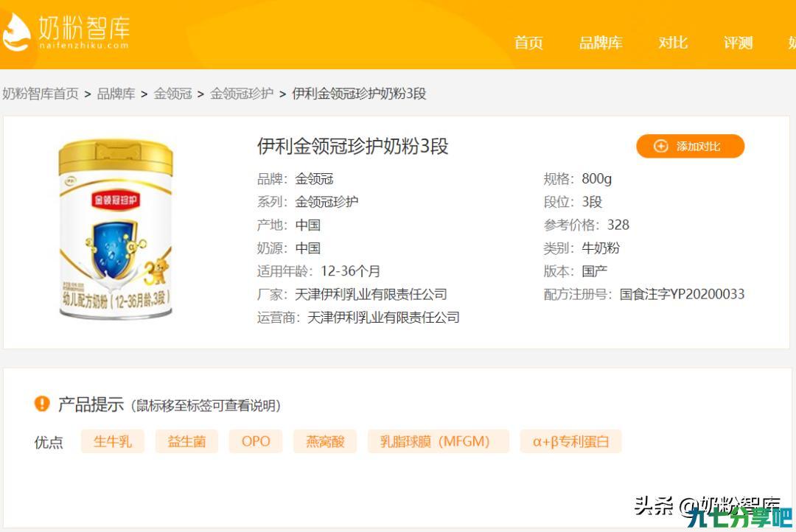Screen dimensions: 796x532
Task: Click the 奶粉智库 site name text logo
Action: click(84, 32)
